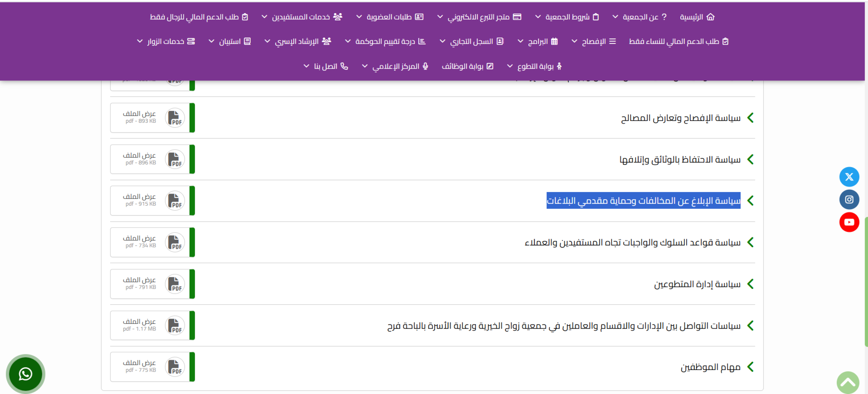
Task: Click PDF icon for سياسة قواعد السلوك
Action: click(x=175, y=242)
